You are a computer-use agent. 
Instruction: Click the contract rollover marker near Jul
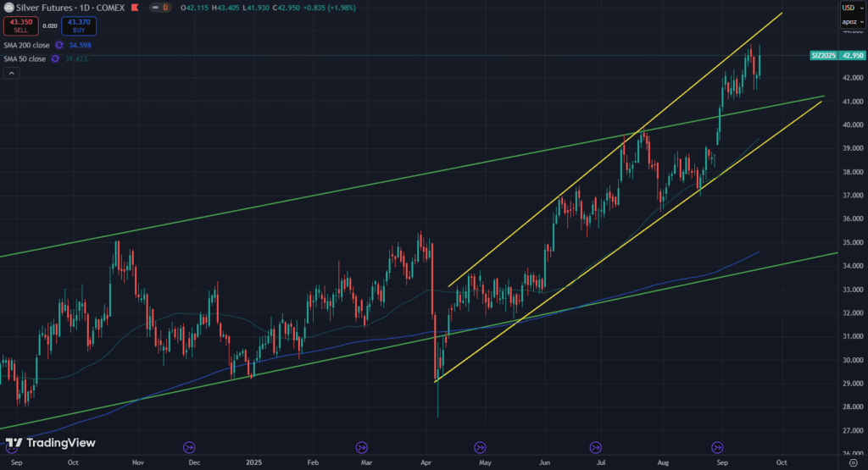click(595, 447)
